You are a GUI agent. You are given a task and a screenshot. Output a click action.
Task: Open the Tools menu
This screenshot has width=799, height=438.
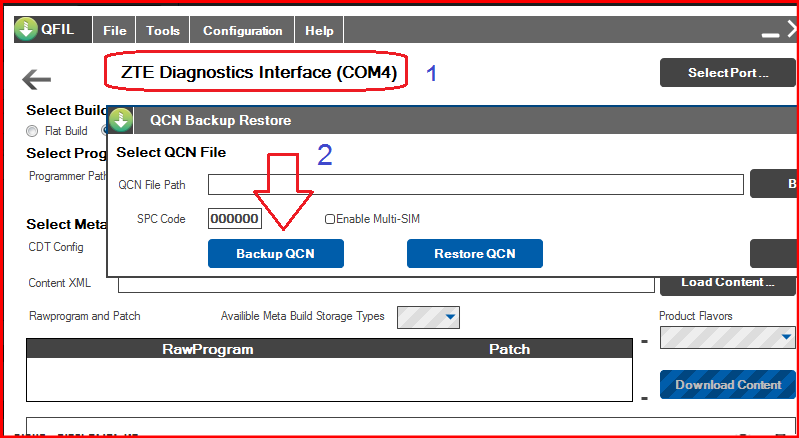[x=163, y=31]
